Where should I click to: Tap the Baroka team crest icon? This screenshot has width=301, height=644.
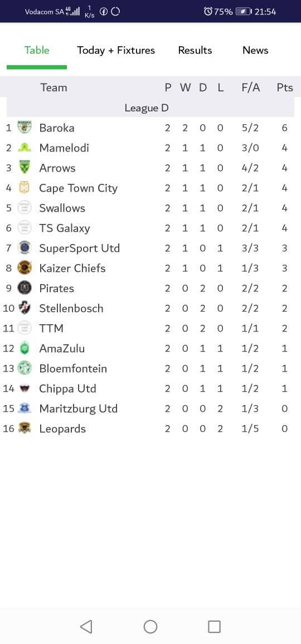pos(25,128)
